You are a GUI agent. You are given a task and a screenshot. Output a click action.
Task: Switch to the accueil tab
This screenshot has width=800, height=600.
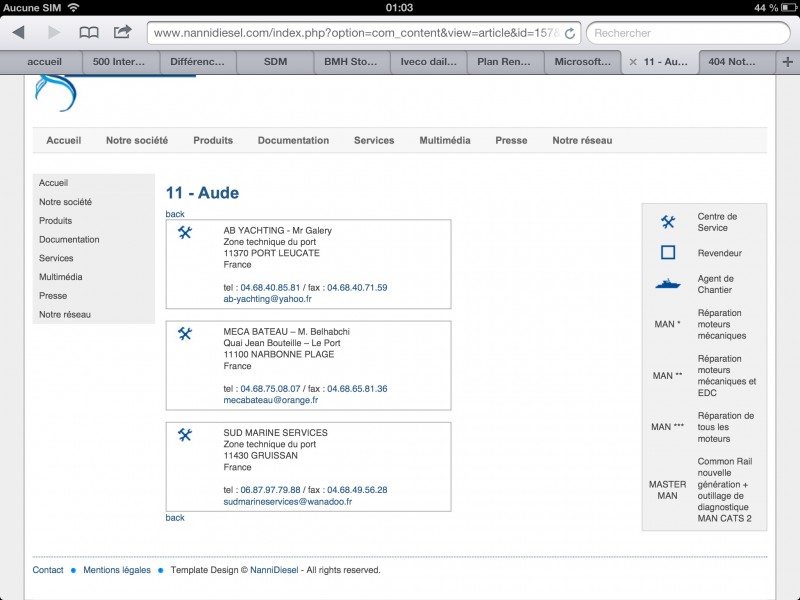point(44,62)
